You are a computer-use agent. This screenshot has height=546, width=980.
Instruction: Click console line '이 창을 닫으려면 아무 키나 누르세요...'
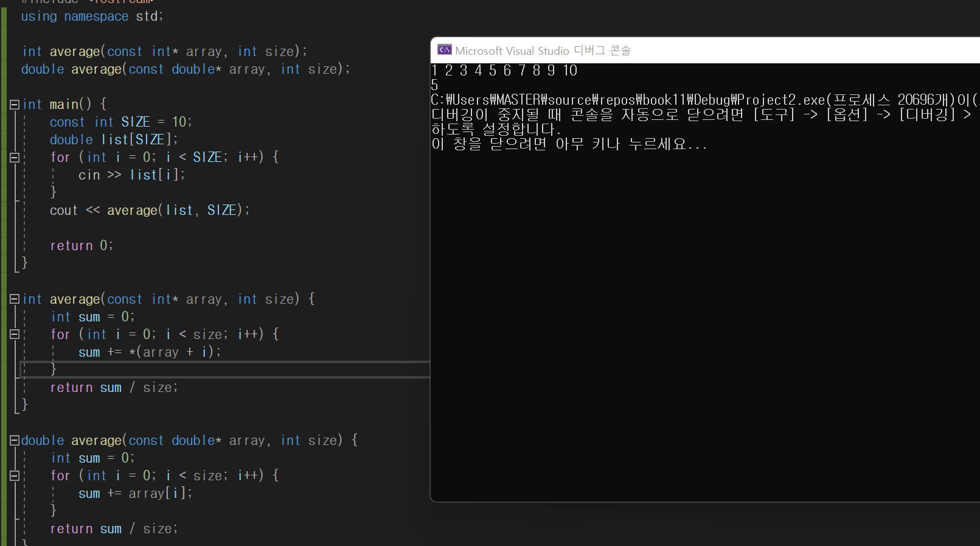click(569, 144)
